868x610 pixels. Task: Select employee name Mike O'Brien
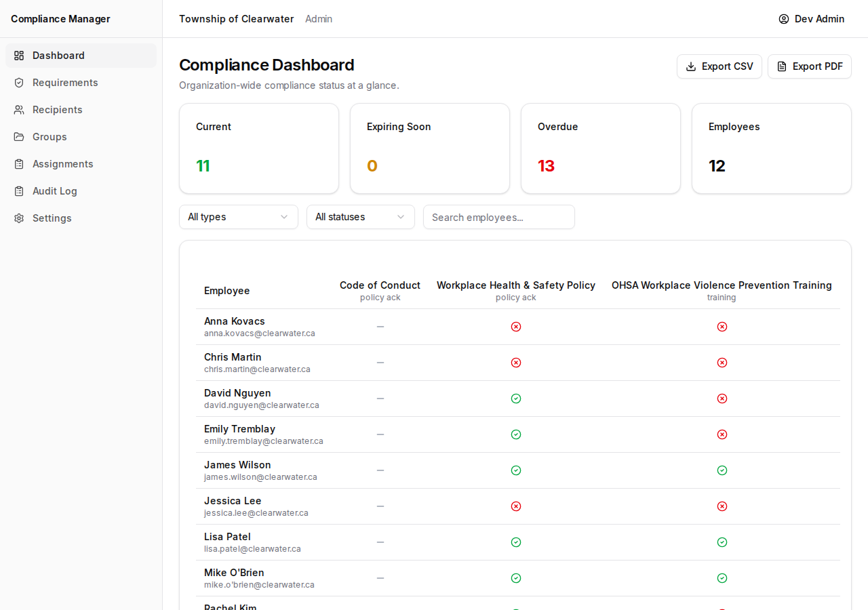tap(234, 573)
